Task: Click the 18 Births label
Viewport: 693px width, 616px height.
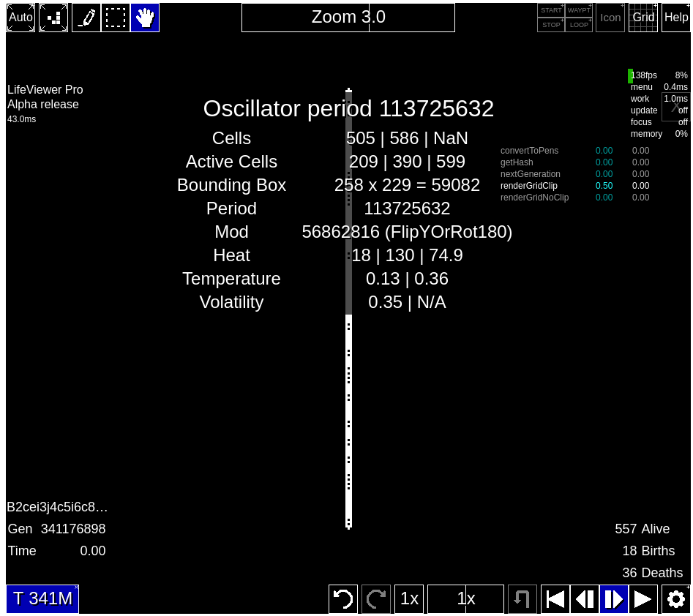Action: pos(648,551)
